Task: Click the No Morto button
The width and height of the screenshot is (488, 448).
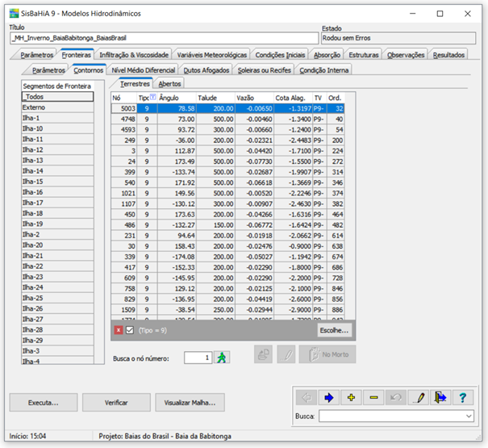Action: pos(327,354)
